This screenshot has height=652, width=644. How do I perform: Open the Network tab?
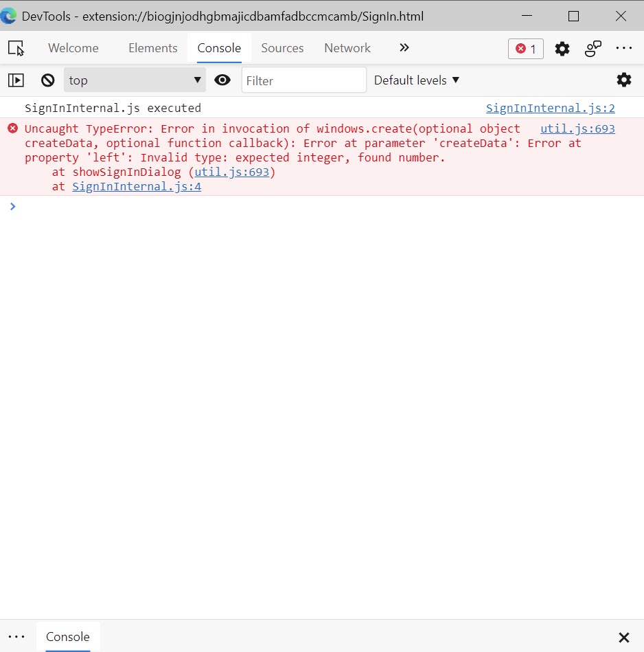(347, 48)
